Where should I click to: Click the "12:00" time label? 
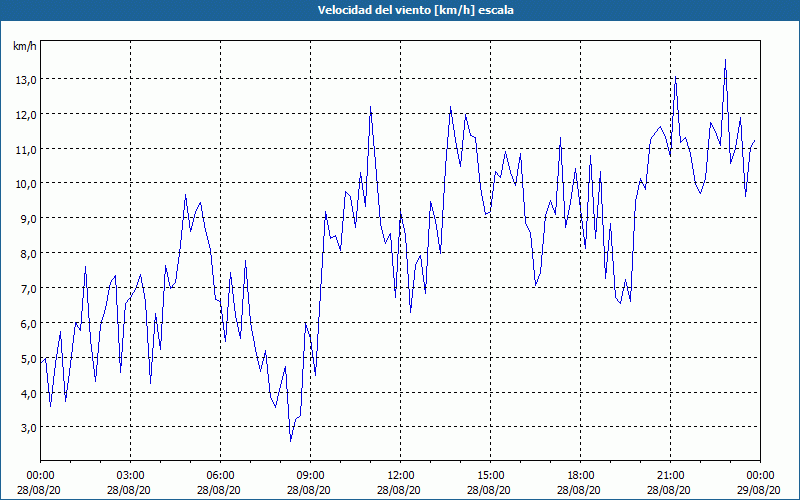pyautogui.click(x=401, y=476)
